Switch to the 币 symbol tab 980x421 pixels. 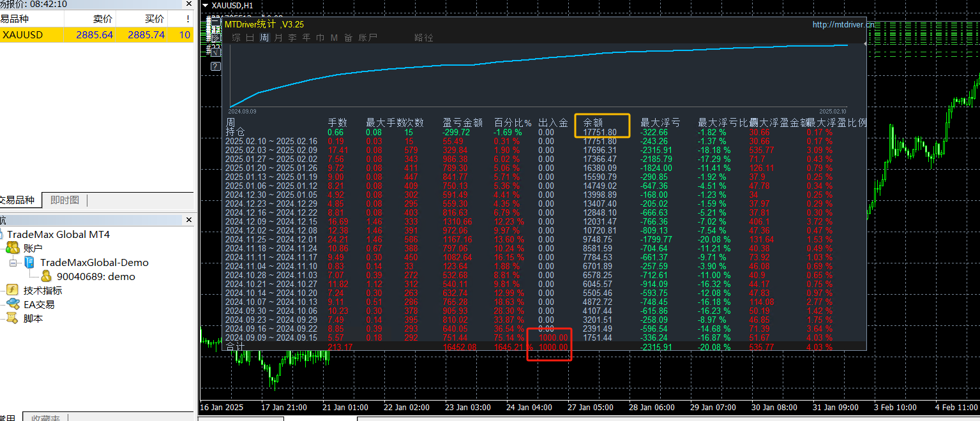(x=320, y=38)
